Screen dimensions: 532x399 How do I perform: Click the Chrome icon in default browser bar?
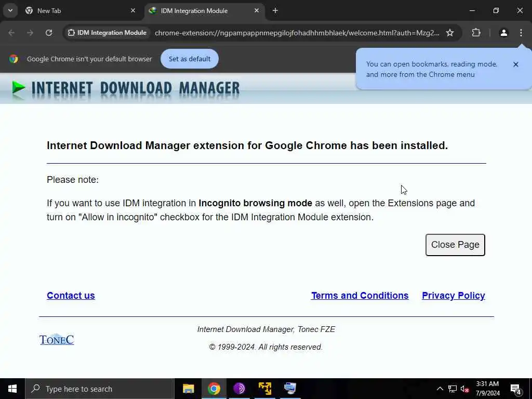click(x=14, y=59)
